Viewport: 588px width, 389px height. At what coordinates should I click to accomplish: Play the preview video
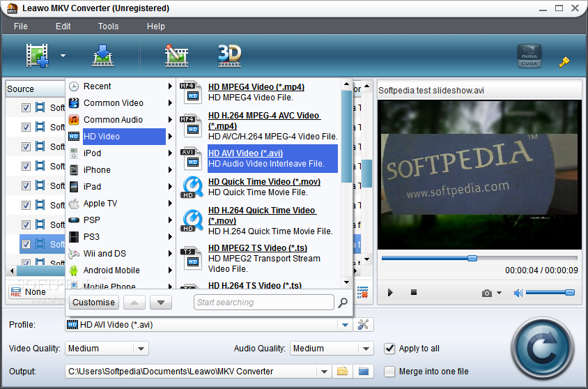pos(390,293)
